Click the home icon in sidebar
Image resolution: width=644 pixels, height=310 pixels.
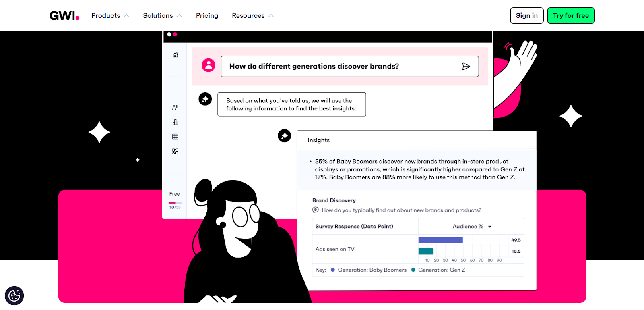point(175,55)
